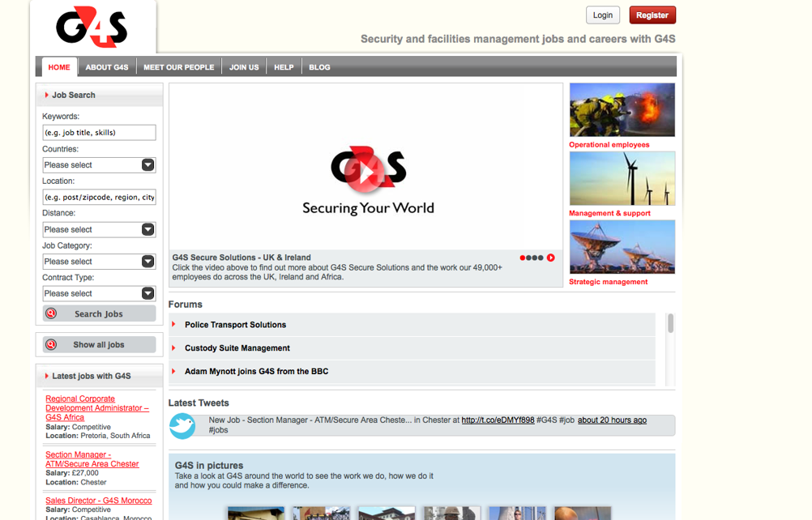Click the Management & support link text
Viewport: 812px width, 520px height.
609,213
